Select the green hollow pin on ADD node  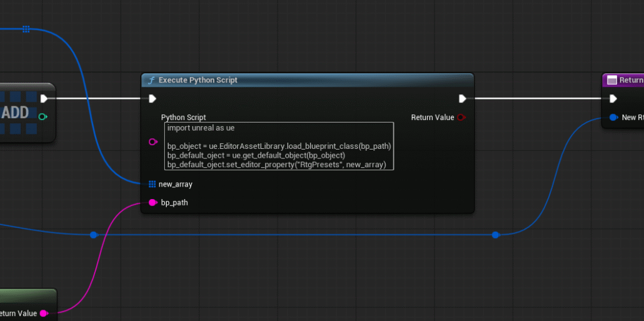[43, 117]
